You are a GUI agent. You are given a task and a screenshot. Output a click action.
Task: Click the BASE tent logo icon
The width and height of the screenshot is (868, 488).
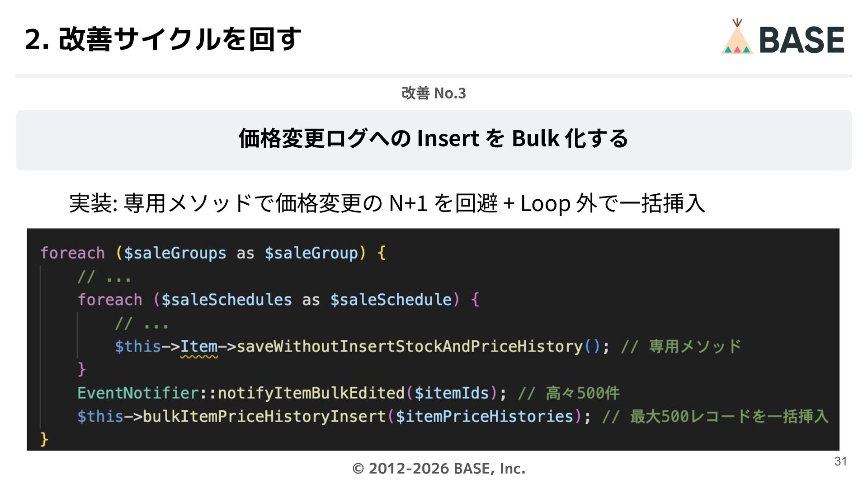737,38
